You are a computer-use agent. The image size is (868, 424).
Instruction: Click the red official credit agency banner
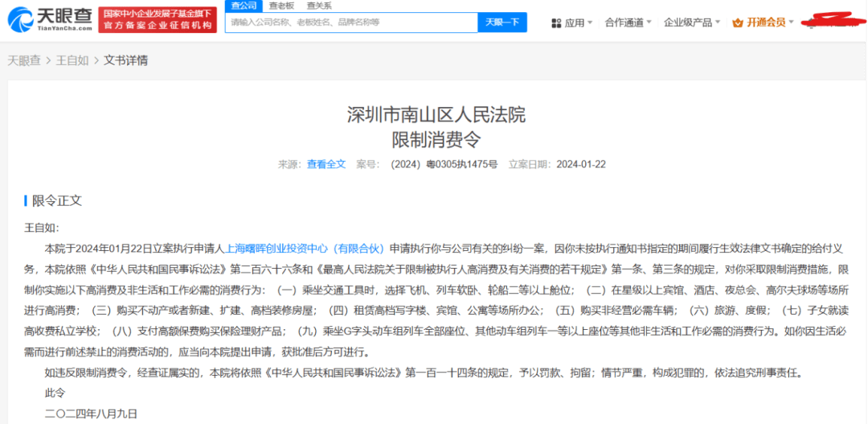coord(158,20)
